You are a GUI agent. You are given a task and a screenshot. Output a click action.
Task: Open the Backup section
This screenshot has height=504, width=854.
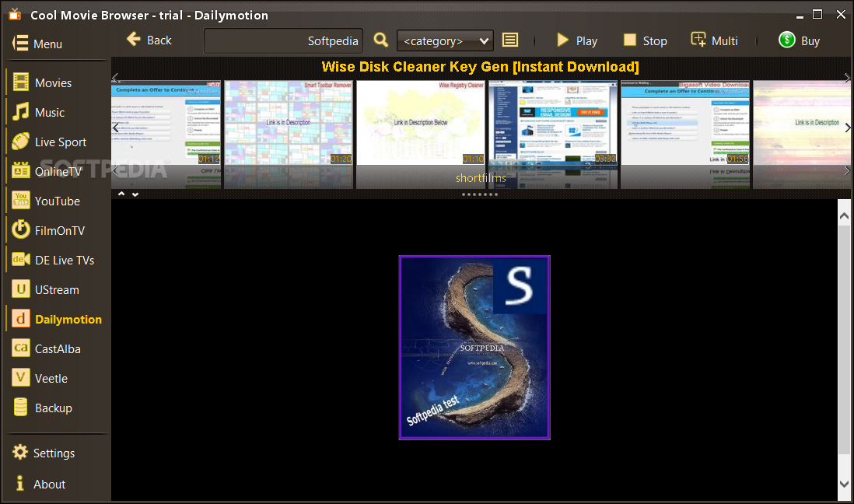[43, 408]
